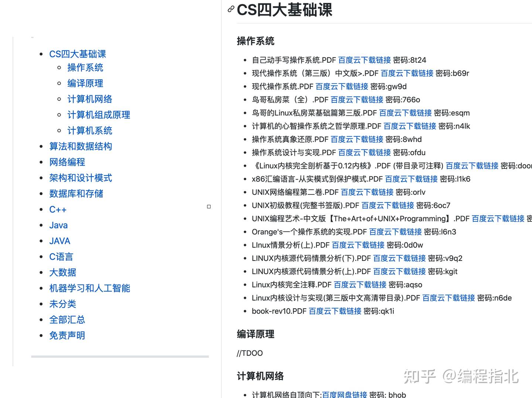Screen dimensions: 532x398
Task: Click the anchor link icon beside CS四大基础课 heading
Action: point(231,9)
